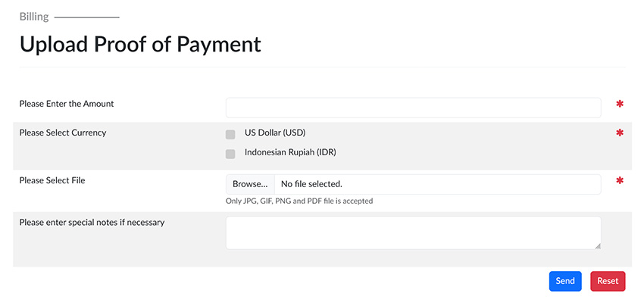Click the notes textarea resize handle
This screenshot has width=644, height=303.
tap(597, 245)
